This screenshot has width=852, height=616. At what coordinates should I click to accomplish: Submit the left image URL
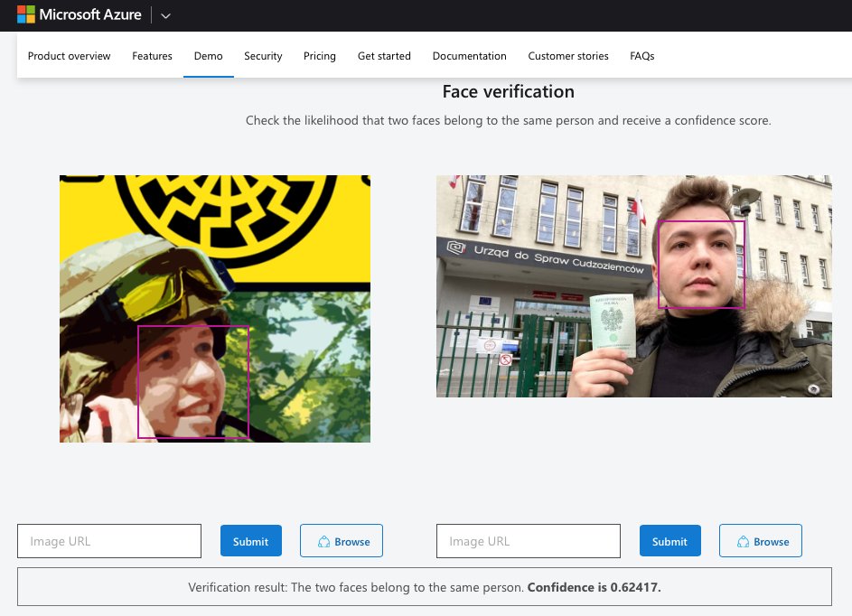[x=251, y=540]
